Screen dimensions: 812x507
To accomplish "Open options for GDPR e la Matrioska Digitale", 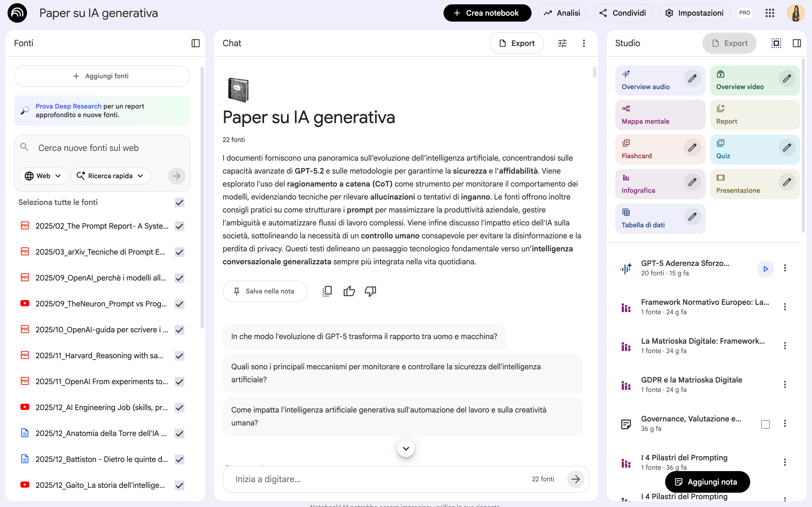I will pos(784,385).
